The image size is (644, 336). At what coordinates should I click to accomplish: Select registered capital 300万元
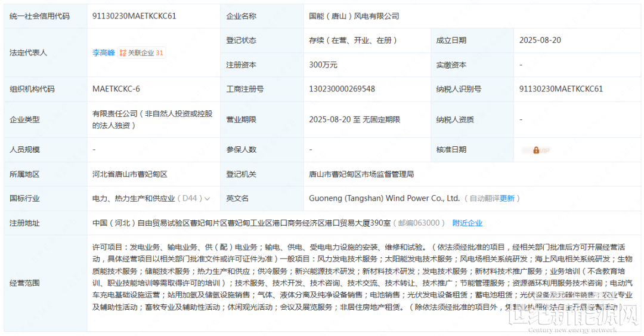click(323, 65)
